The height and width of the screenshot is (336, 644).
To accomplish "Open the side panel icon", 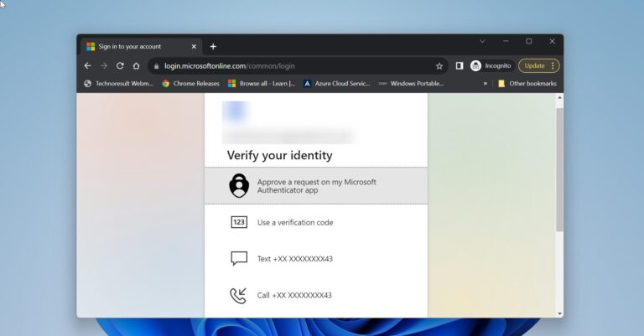I will [x=460, y=65].
